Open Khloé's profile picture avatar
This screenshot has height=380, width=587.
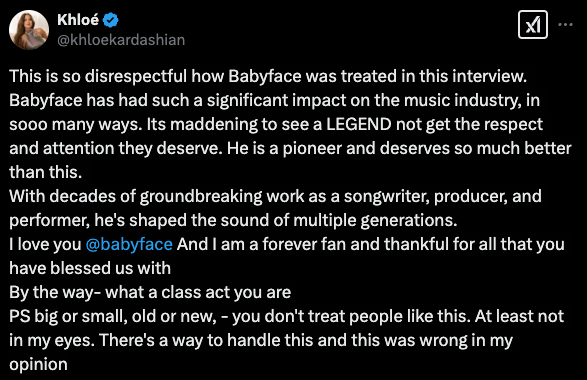tap(29, 30)
